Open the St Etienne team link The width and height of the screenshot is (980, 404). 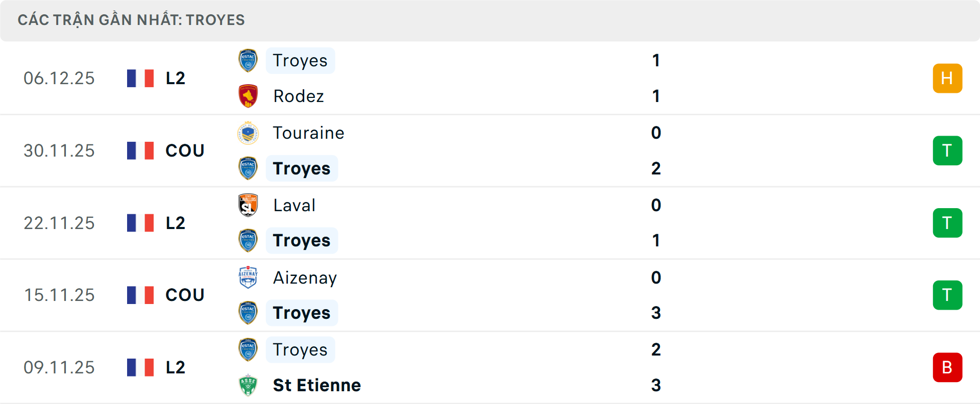pos(316,385)
